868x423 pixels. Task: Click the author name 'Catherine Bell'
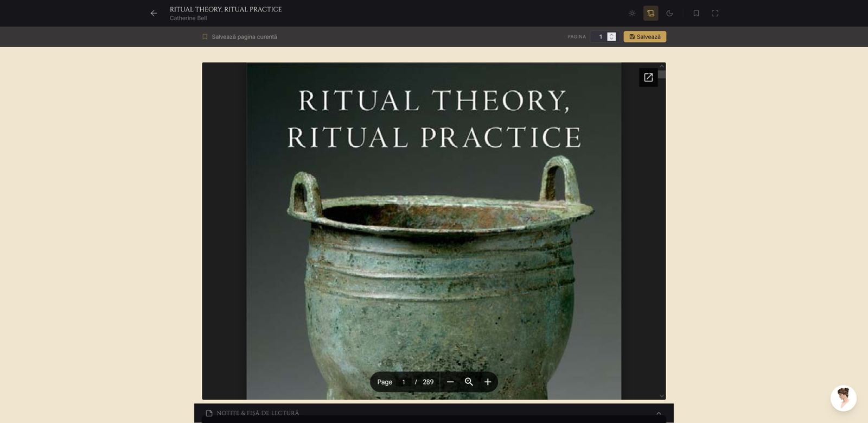[x=188, y=18]
